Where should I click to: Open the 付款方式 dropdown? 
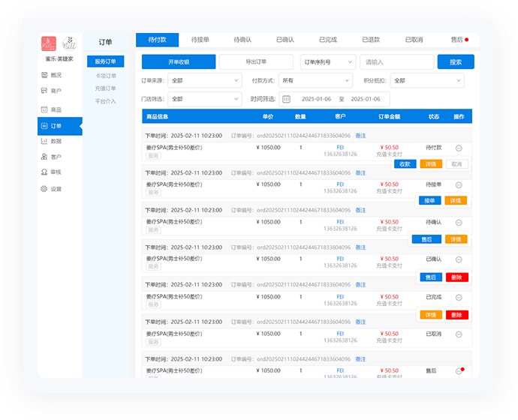coord(314,80)
